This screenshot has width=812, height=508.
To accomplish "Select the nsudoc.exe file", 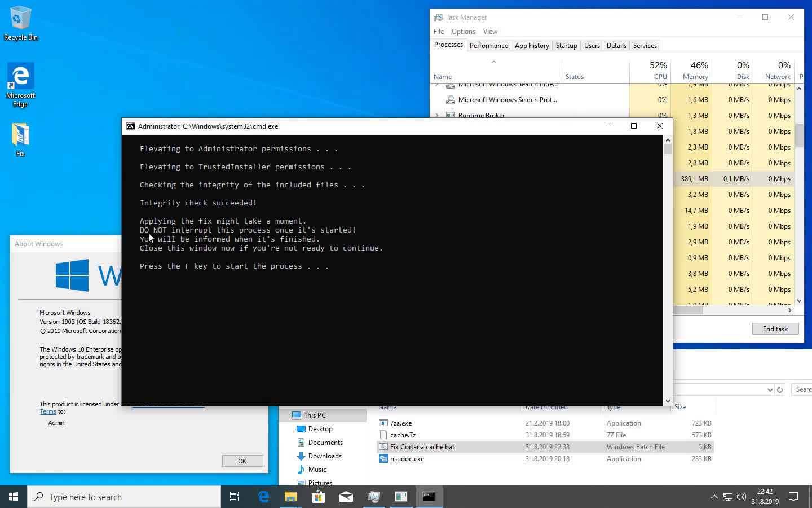I will pos(407,459).
